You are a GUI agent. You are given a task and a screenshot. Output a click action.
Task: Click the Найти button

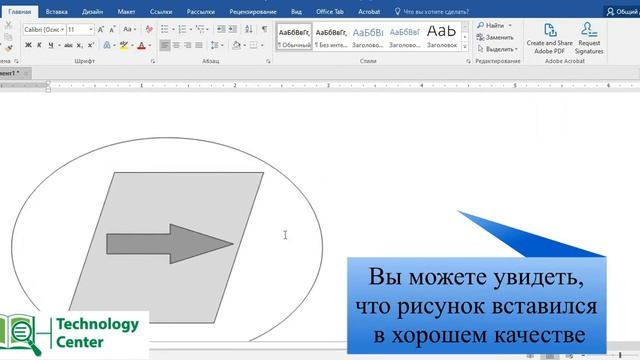click(x=490, y=25)
